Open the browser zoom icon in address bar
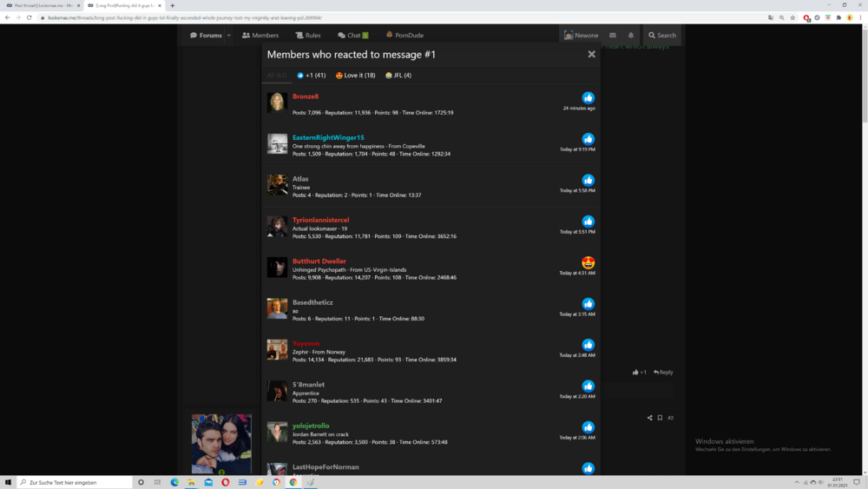The width and height of the screenshot is (868, 489). tap(782, 17)
